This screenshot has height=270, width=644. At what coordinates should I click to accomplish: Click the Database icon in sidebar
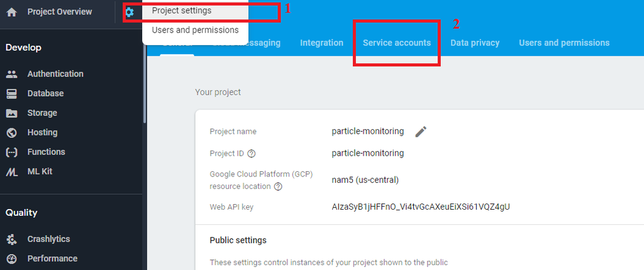[x=11, y=94]
